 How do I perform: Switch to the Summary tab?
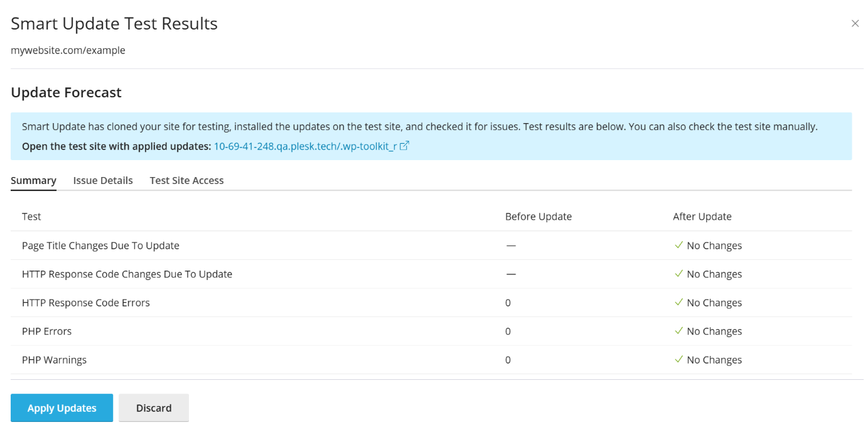[33, 181]
